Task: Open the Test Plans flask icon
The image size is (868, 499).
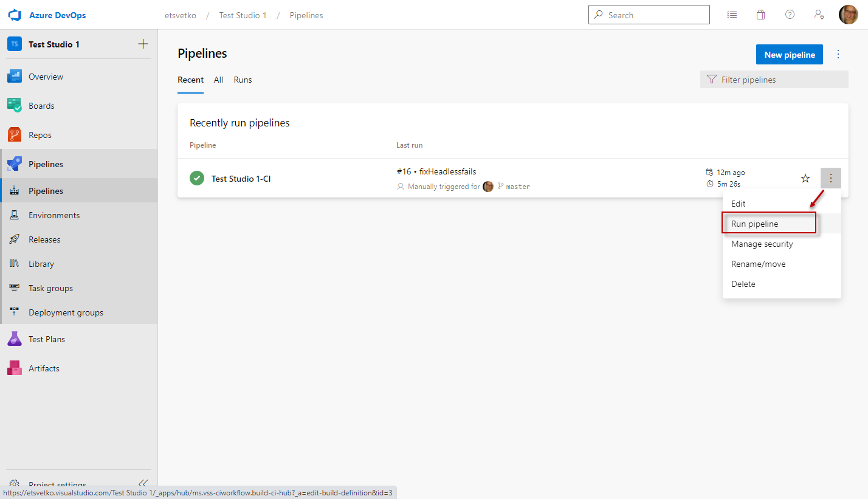Action: point(15,339)
